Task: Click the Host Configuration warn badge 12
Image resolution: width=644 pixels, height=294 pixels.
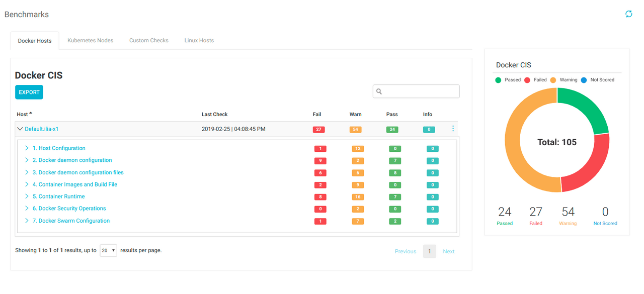Action: 358,149
